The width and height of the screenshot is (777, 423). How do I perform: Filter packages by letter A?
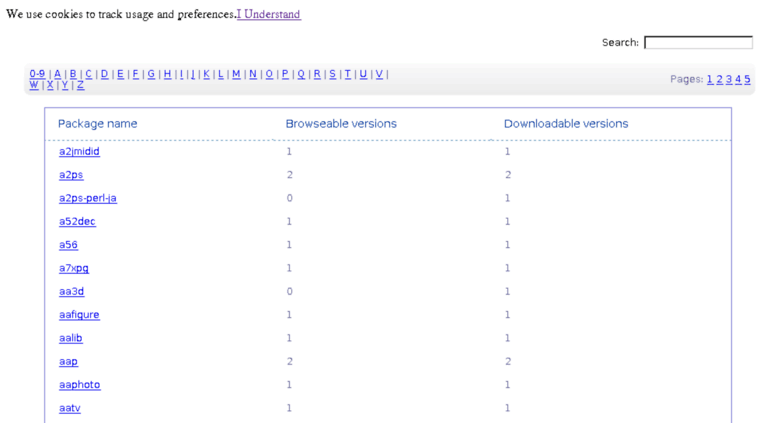click(x=57, y=74)
